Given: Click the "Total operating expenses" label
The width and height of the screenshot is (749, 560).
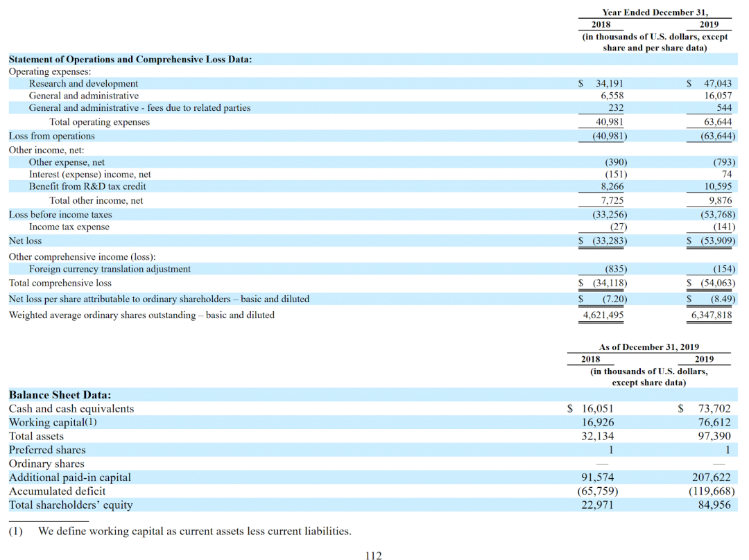Looking at the screenshot, I should (x=99, y=122).
